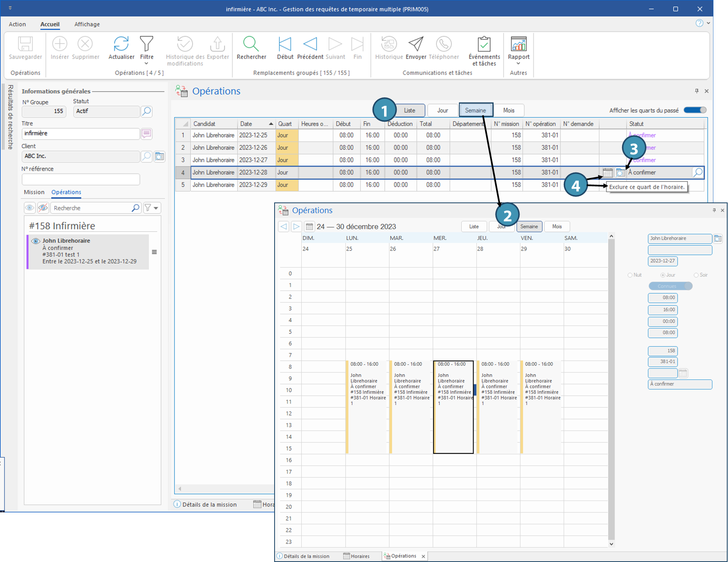Open date picker calendar icon by week range
Screen dimensions: 728x562
(x=309, y=226)
